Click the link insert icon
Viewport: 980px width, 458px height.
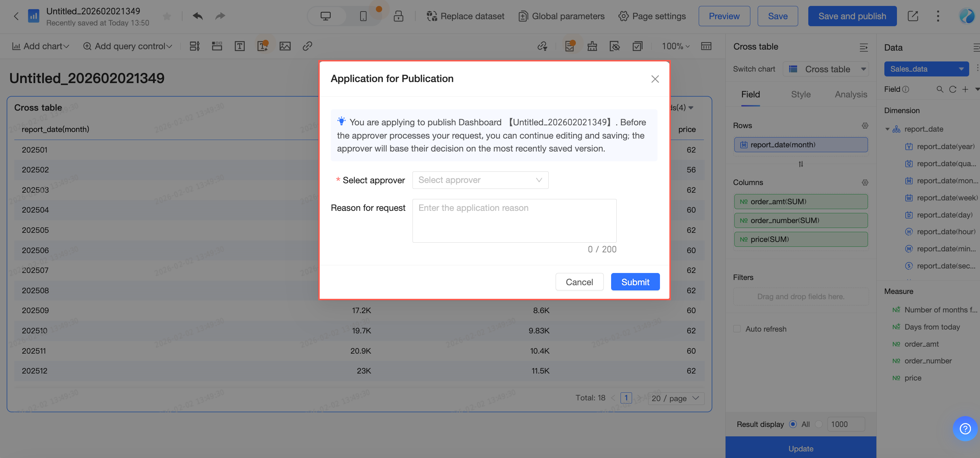click(307, 46)
